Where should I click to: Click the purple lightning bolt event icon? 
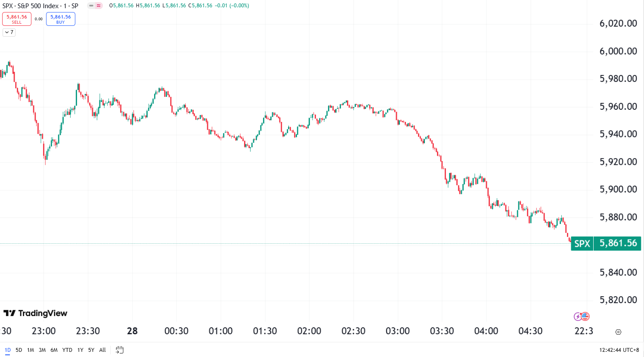[578, 317]
